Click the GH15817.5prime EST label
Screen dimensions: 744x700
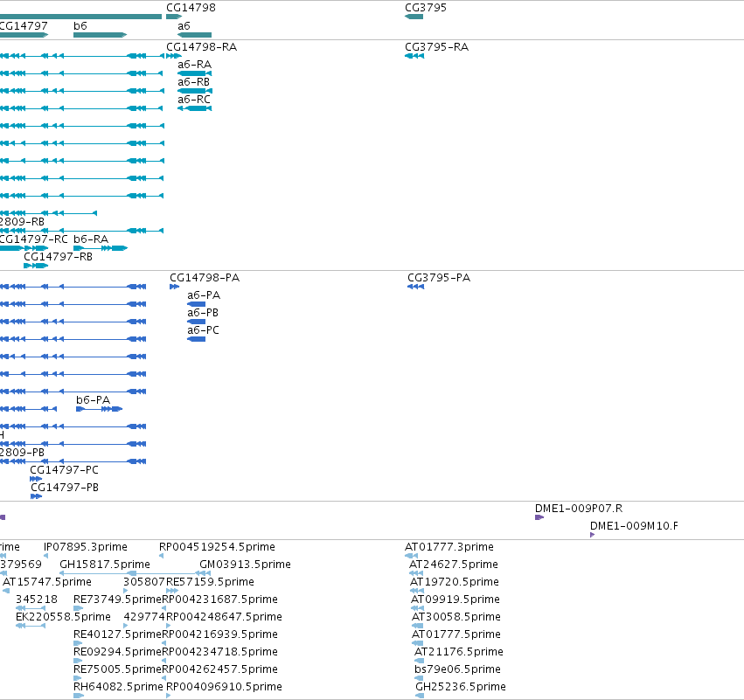point(105,565)
